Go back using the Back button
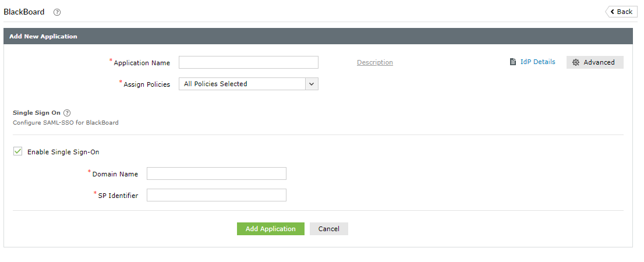Image resolution: width=644 pixels, height=262 pixels. [621, 12]
